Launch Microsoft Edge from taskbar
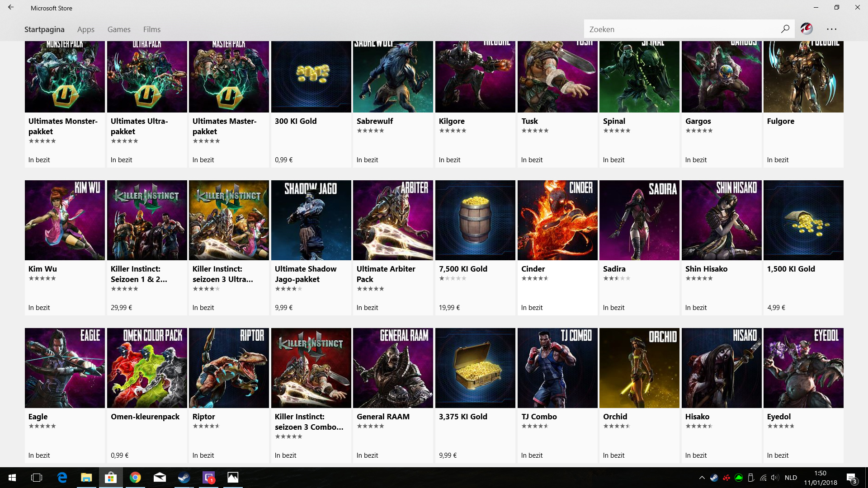Viewport: 868px width, 488px height. coord(62,478)
